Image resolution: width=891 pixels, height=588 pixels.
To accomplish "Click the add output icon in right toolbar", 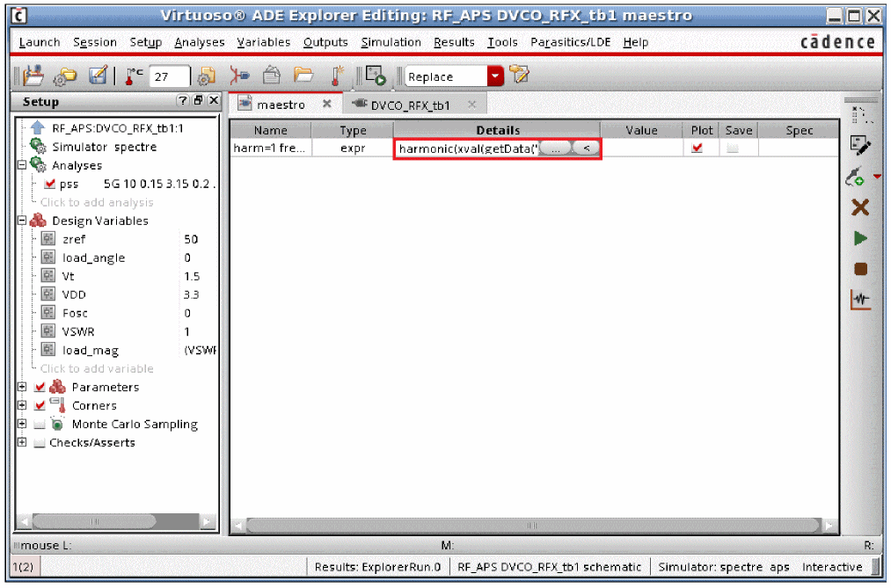I will pos(855,177).
